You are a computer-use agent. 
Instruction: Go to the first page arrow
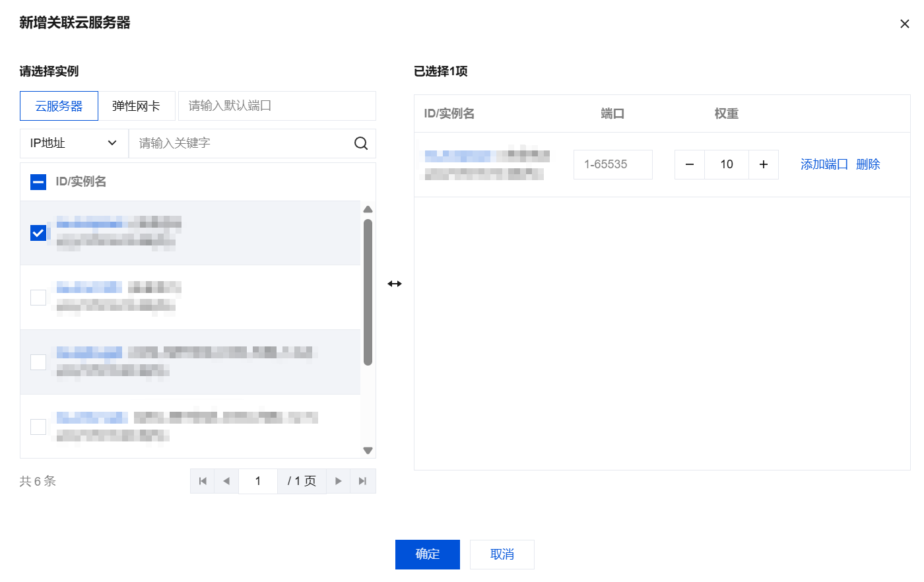203,481
